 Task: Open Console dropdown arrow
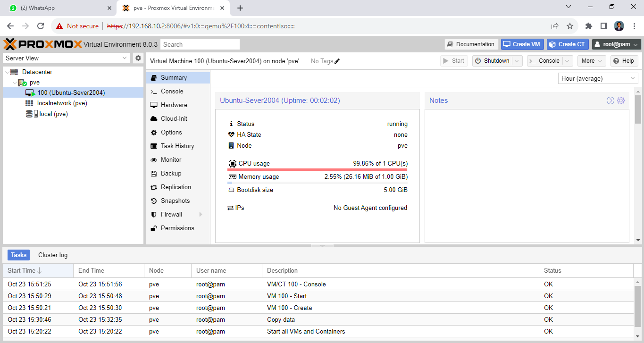(568, 61)
